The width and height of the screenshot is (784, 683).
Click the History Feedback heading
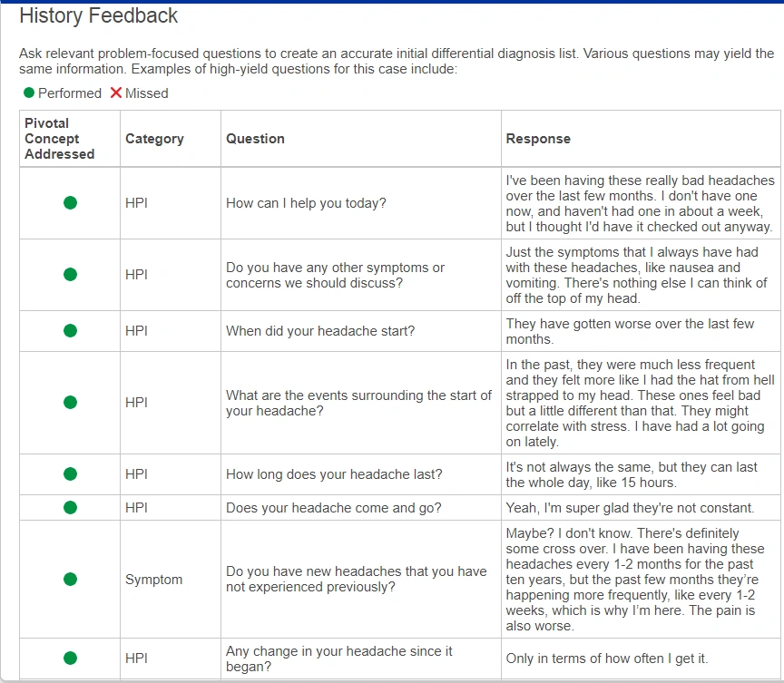click(x=99, y=16)
